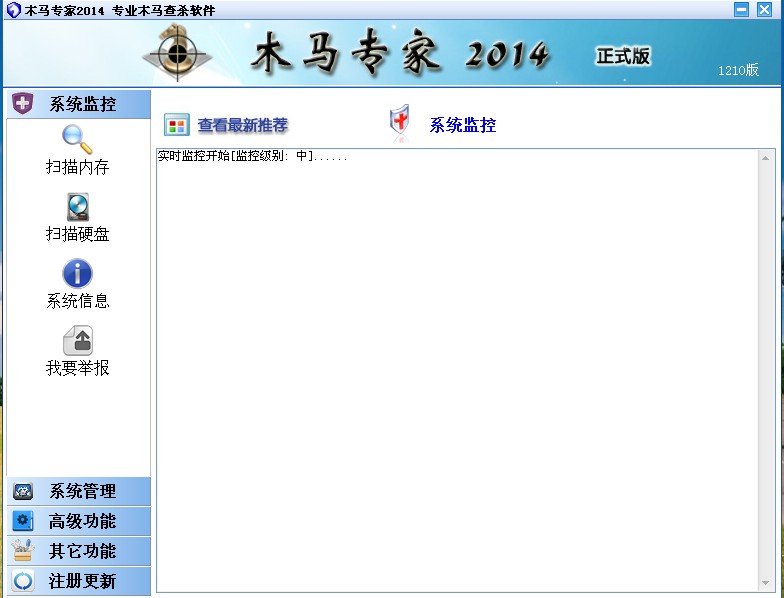Click the app icon in the title bar
784x598 pixels.
click(12, 10)
